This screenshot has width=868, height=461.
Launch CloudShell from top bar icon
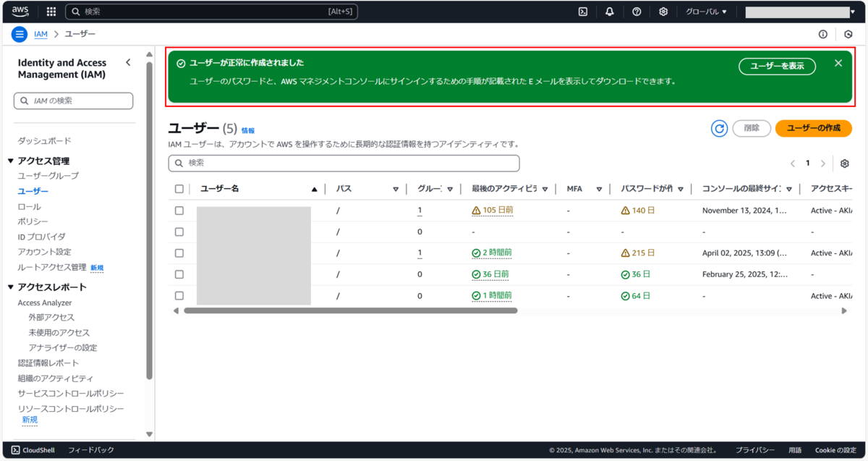[583, 12]
